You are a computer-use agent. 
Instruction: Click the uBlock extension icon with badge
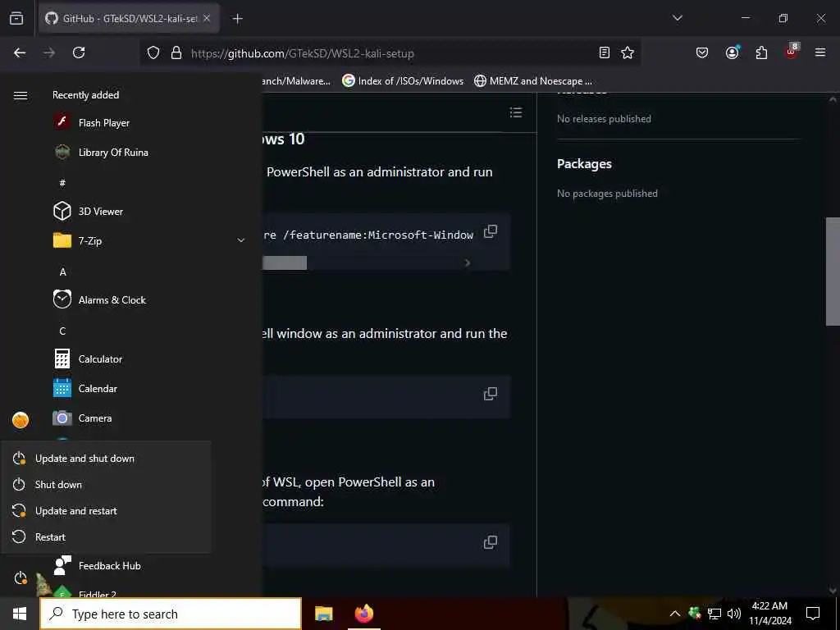pos(792,52)
